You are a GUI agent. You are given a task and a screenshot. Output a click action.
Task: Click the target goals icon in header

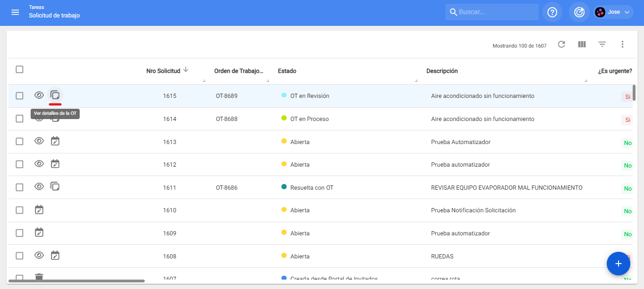click(x=579, y=12)
